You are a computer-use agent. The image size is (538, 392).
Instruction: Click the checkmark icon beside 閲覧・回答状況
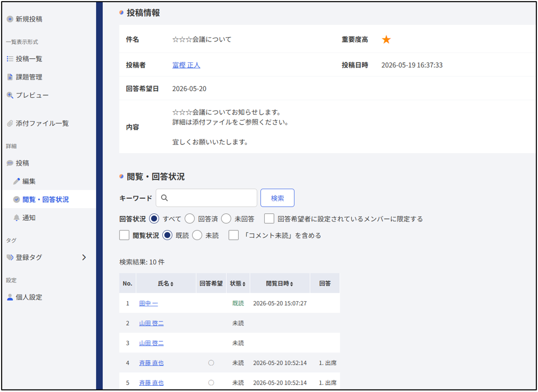pos(17,199)
